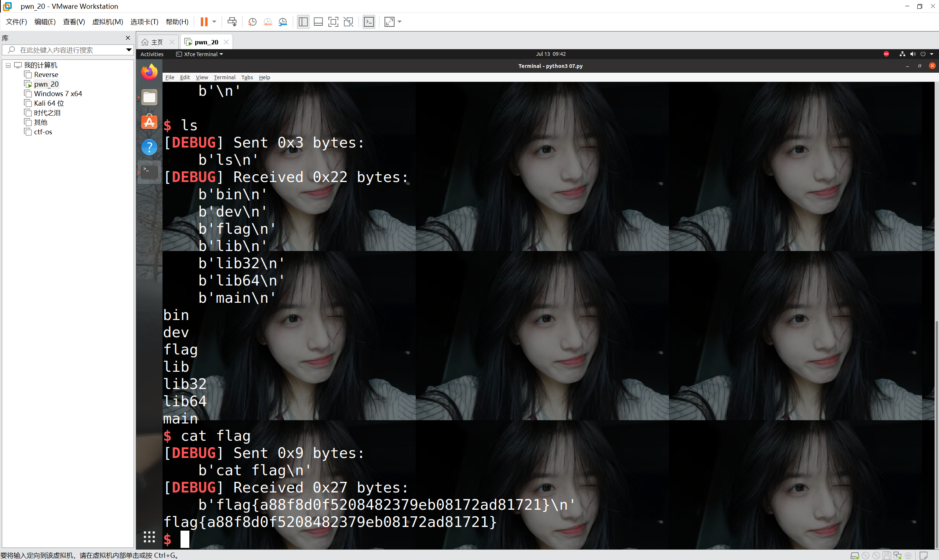Open the 帮助(H) menu
Viewport: 939px width, 560px height.
pos(177,22)
